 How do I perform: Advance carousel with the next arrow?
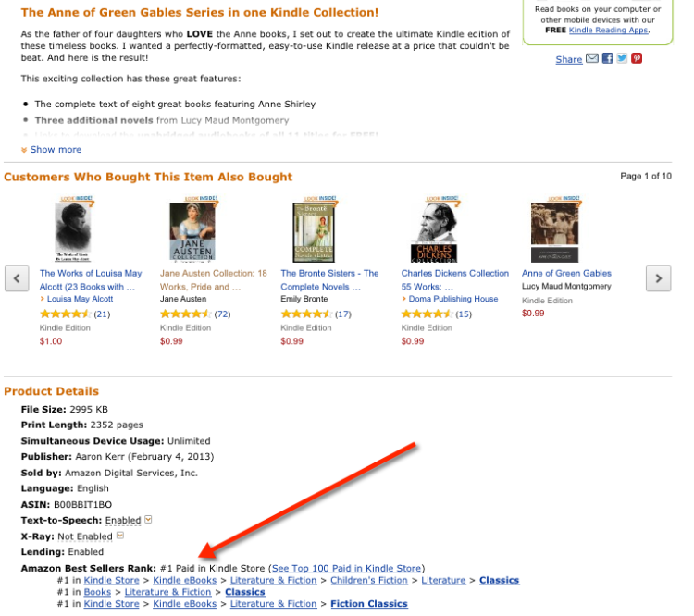[x=657, y=277]
